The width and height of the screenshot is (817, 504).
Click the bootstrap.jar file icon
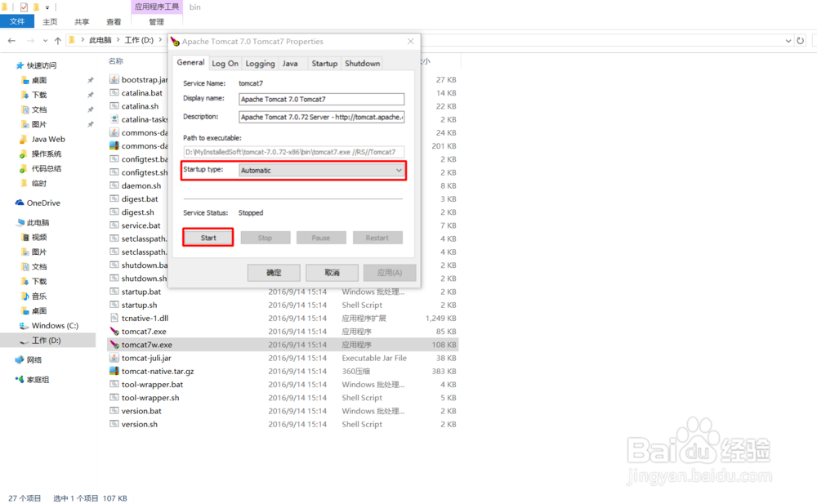[x=114, y=79]
